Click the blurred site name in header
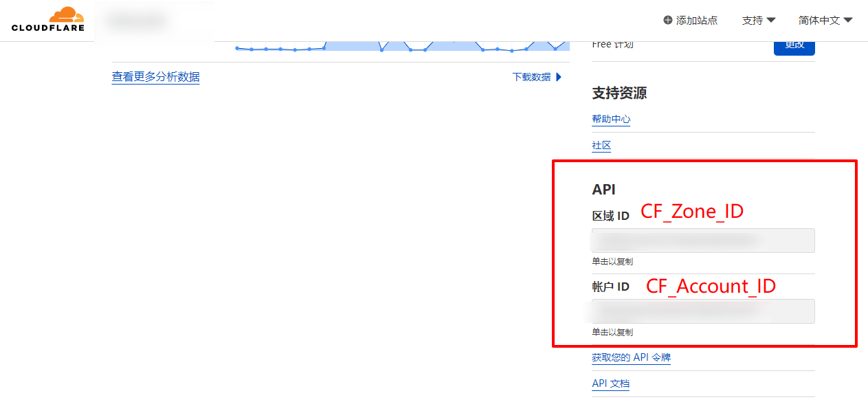 137,21
